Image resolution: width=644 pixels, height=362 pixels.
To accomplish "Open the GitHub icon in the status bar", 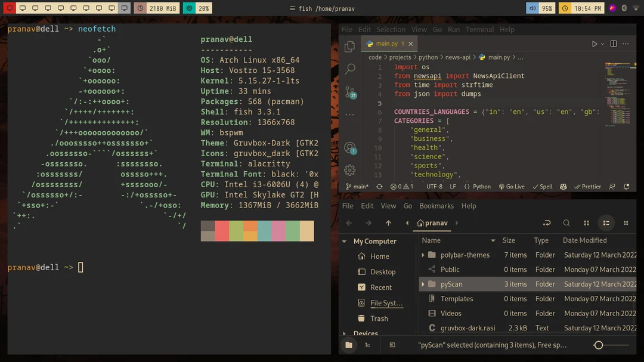I will tap(563, 186).
